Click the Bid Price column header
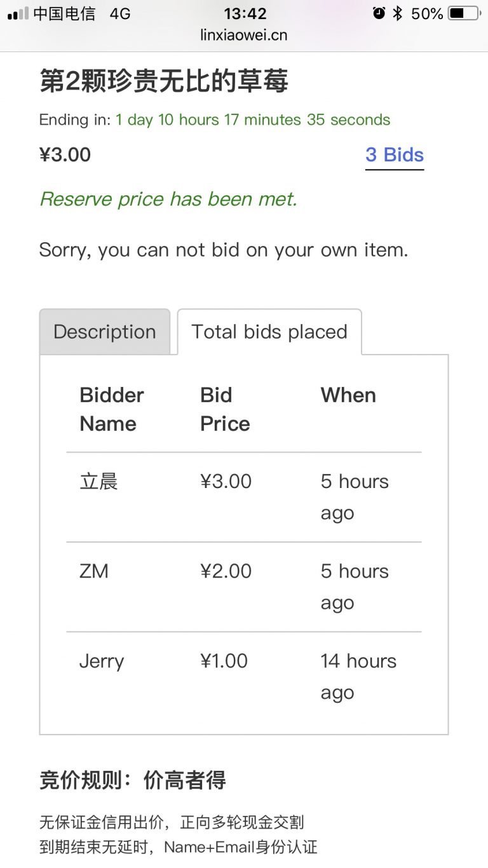488x868 pixels. pos(225,409)
